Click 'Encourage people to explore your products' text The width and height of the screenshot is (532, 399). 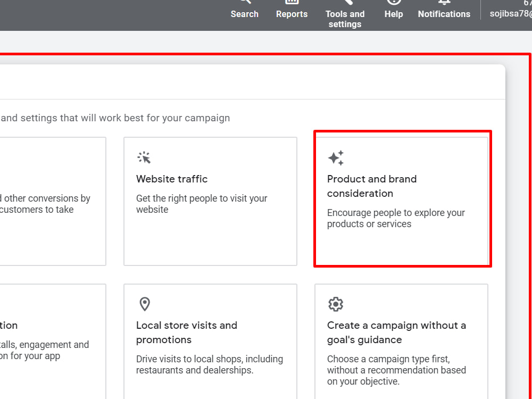(396, 218)
